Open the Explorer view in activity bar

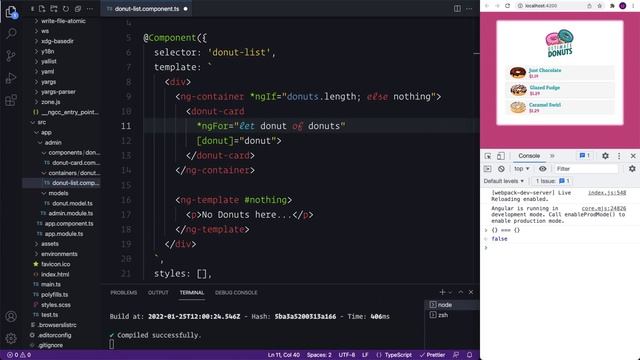pos(11,12)
